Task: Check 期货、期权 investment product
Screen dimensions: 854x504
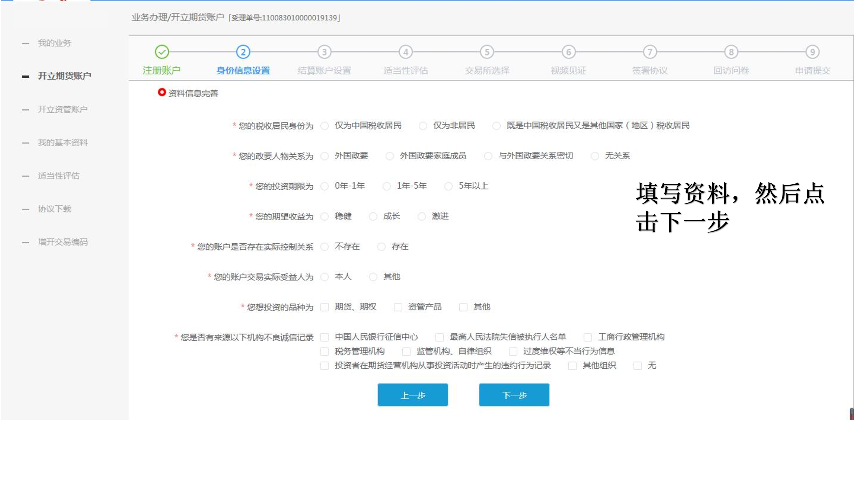Action: (325, 307)
